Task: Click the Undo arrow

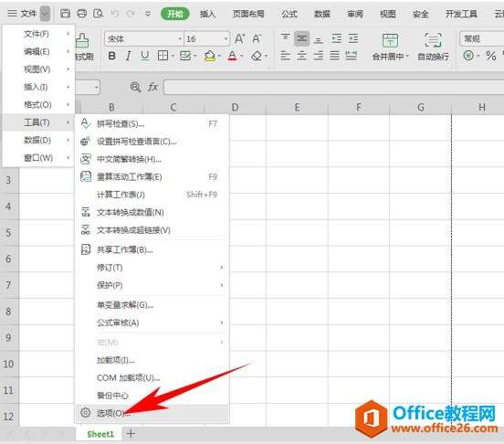Action: coord(115,14)
